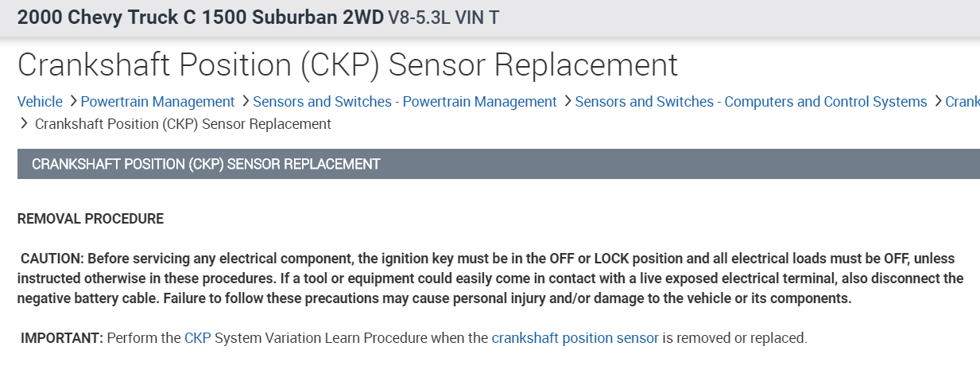Click the Removal Procedure heading
The image size is (980, 366).
click(91, 219)
